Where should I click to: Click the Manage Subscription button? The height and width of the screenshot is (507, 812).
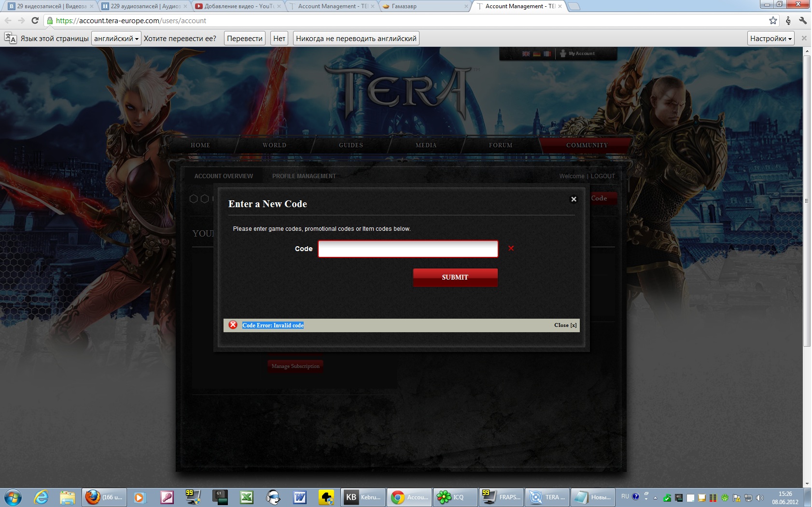(x=295, y=366)
